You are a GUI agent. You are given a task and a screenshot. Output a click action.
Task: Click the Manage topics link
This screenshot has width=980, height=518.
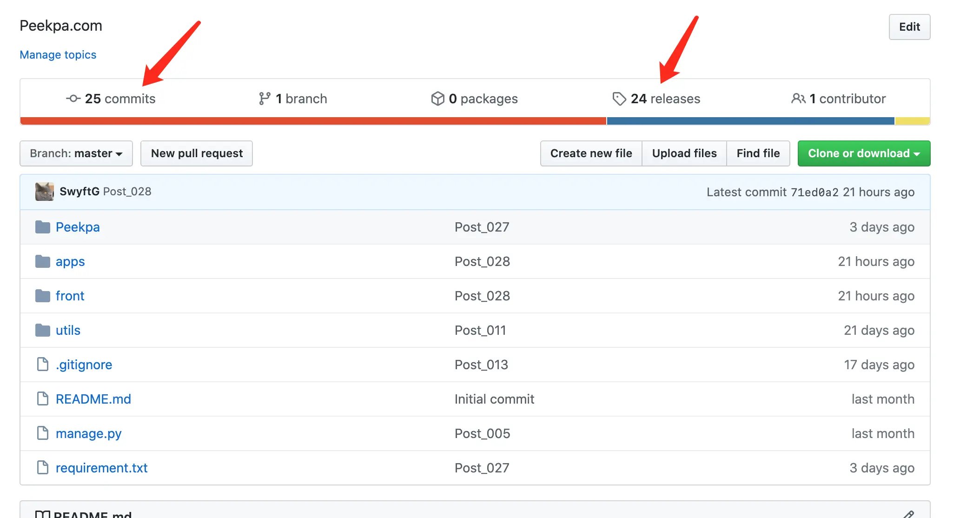click(58, 55)
